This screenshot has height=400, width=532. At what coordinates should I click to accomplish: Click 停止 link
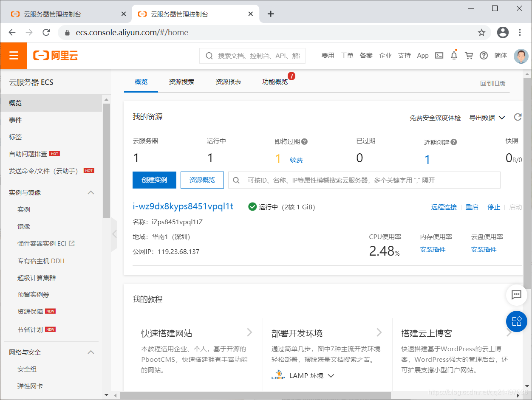(494, 207)
